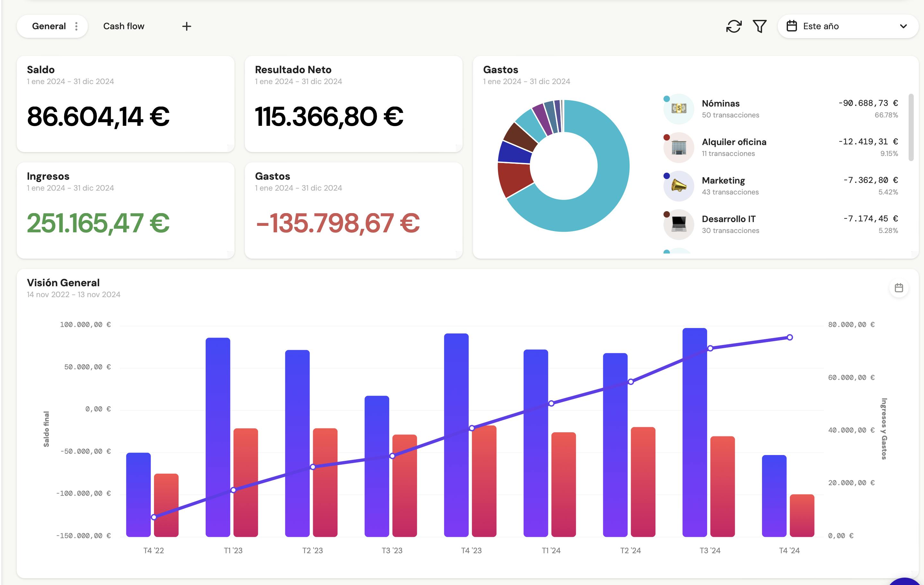Switch to the Cash flow tab

pos(124,26)
